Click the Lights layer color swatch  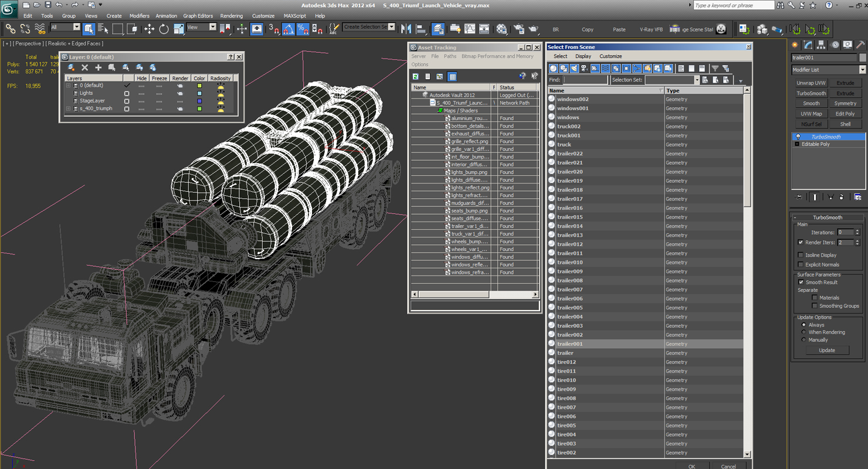tap(199, 93)
